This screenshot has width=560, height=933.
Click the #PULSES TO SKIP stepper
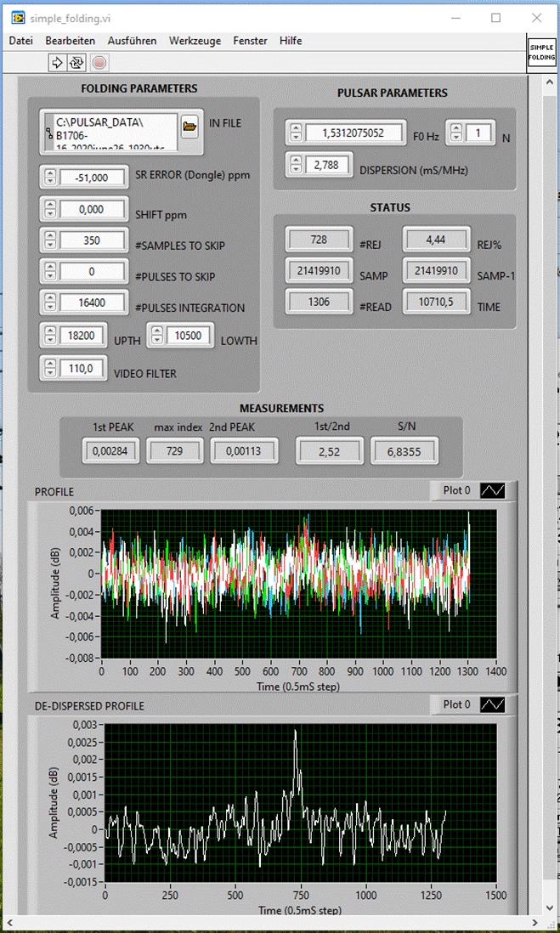click(x=50, y=272)
